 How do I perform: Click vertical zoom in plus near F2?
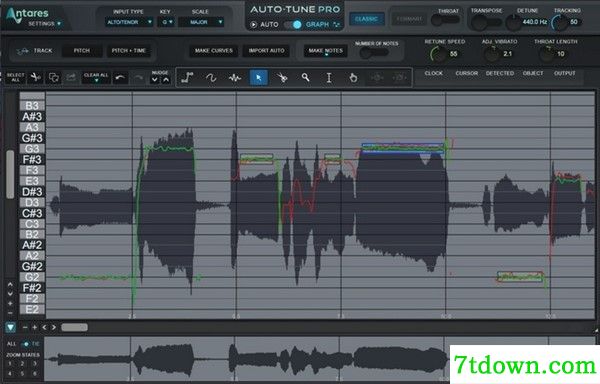10,303
